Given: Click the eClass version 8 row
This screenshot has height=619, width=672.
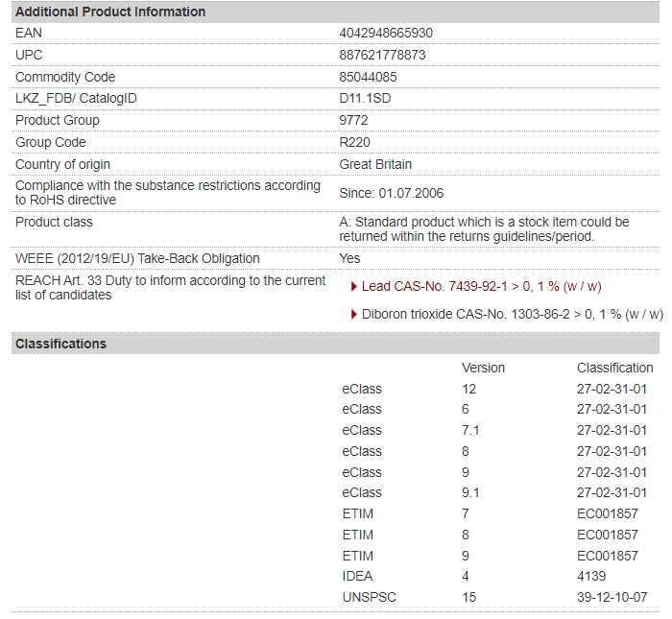Looking at the screenshot, I should pyautogui.click(x=494, y=451).
